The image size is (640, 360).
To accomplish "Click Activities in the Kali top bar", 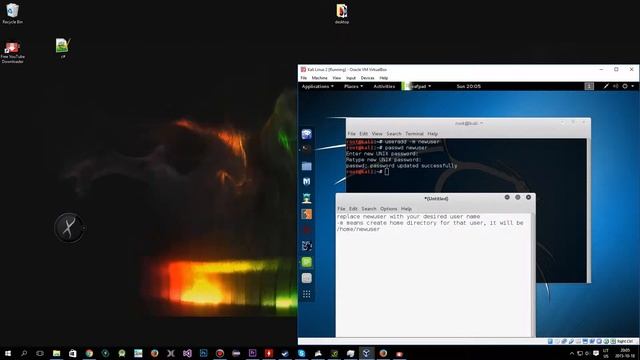I will pos(384,87).
